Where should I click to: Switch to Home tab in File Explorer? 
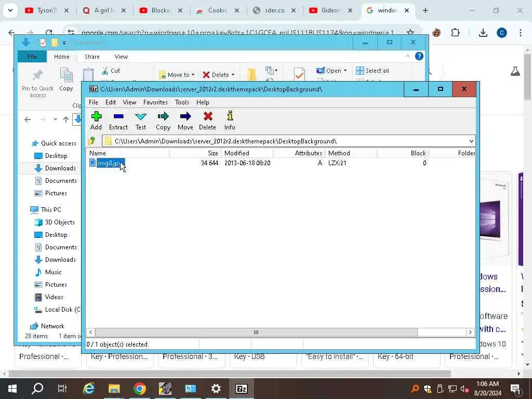point(62,57)
